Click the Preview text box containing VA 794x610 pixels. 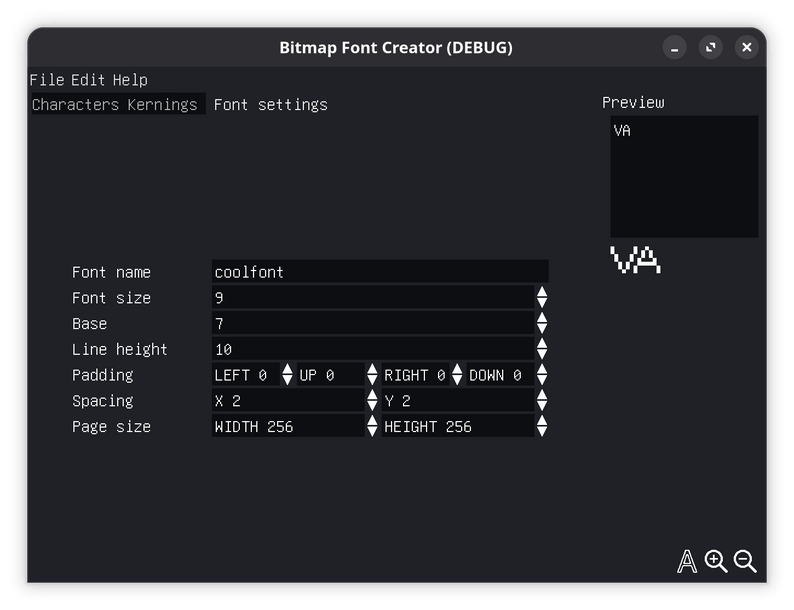tap(684, 176)
